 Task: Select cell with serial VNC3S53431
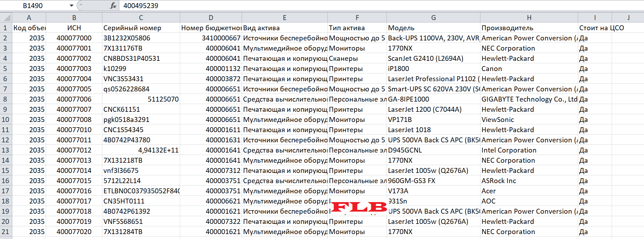pyautogui.click(x=141, y=79)
